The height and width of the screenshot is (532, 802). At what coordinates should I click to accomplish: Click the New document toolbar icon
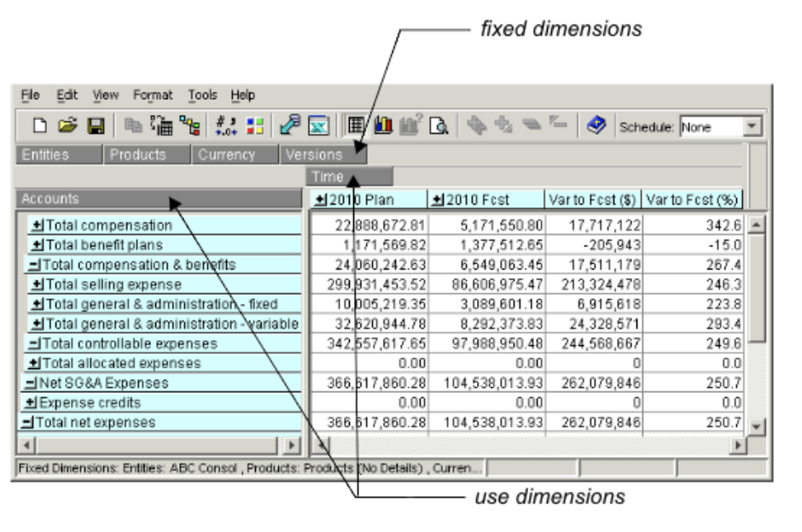[x=39, y=127]
